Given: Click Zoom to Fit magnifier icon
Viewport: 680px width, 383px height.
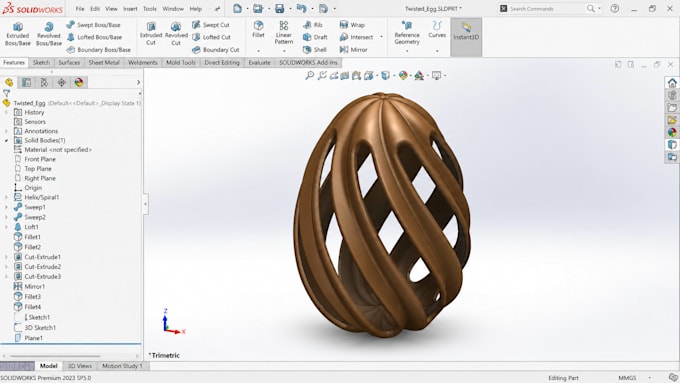Looking at the screenshot, I should tap(310, 75).
